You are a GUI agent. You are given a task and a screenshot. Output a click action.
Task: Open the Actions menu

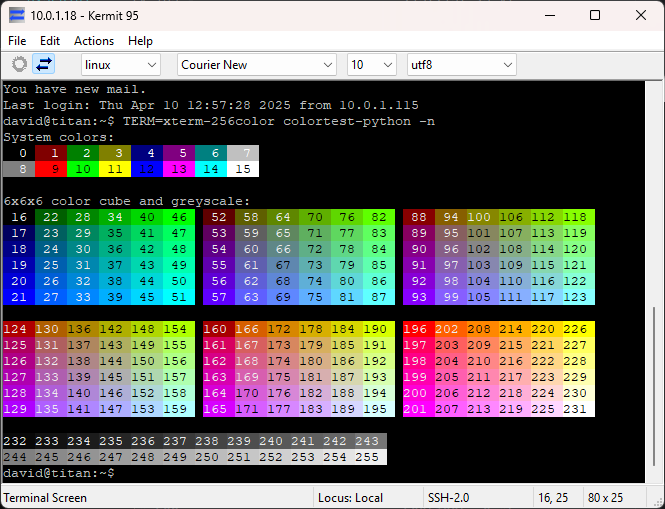coord(94,41)
